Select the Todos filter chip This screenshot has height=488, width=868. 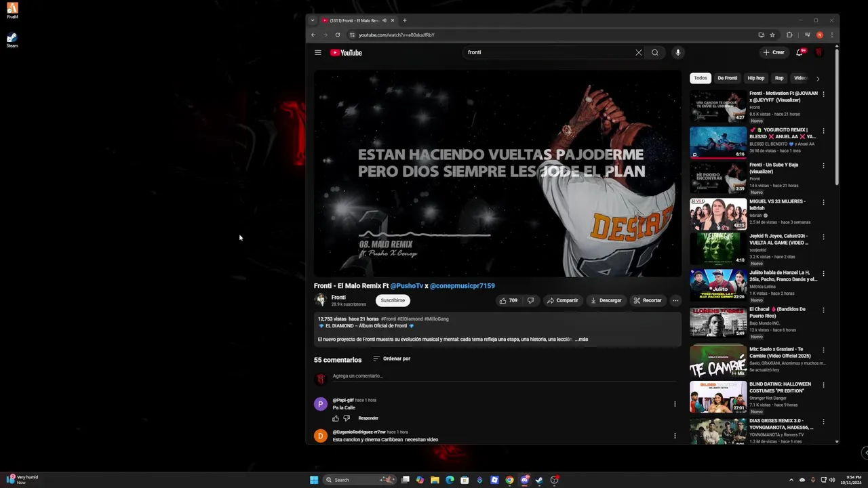[x=701, y=78]
